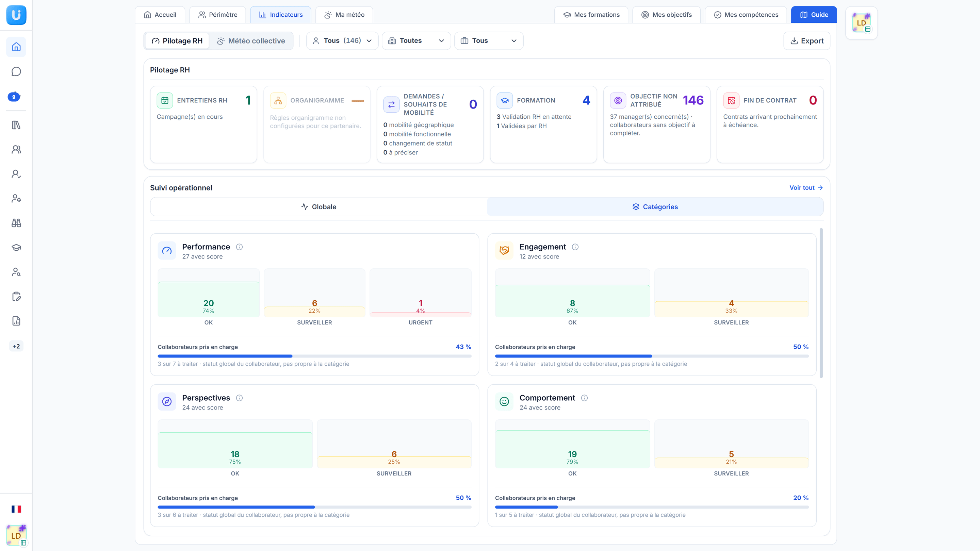Open the Toutes filter dropdown
This screenshot has width=980, height=551.
[x=416, y=41]
